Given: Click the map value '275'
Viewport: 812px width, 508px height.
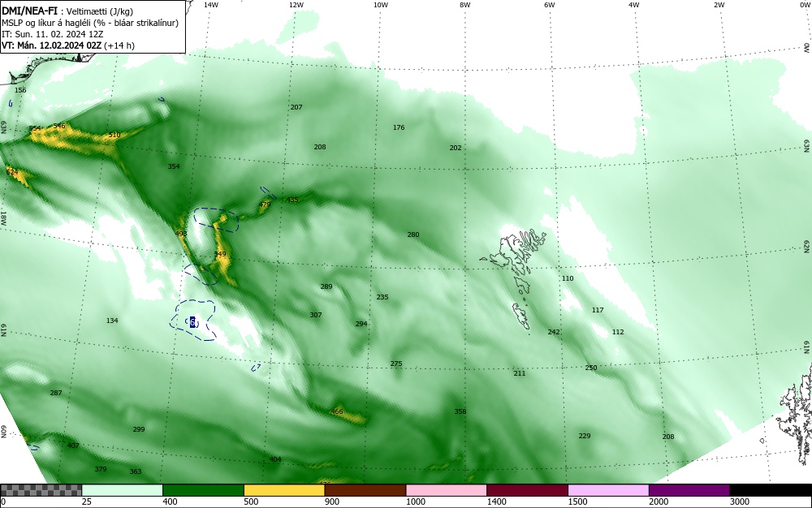Looking at the screenshot, I should tap(396, 364).
